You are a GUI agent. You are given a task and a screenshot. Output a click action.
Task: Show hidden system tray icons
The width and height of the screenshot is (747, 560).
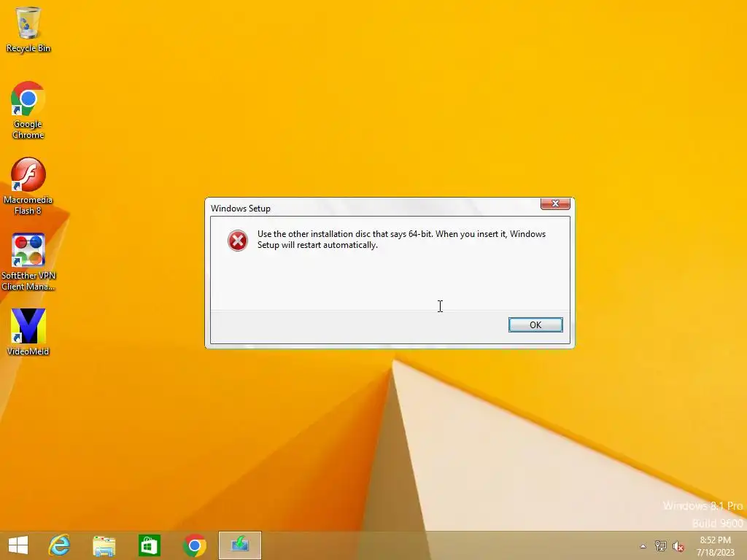pyautogui.click(x=643, y=546)
